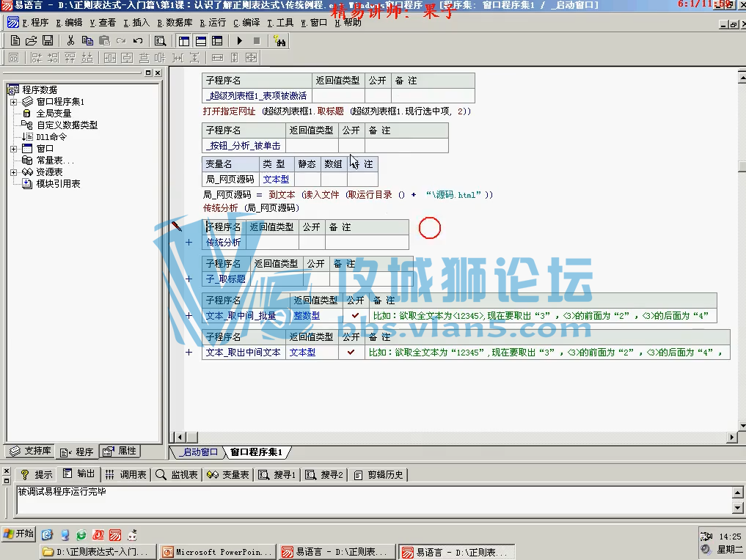Image resolution: width=746 pixels, height=560 pixels.
Task: Click the first icon of the layout toolbar
Action: 14,58
